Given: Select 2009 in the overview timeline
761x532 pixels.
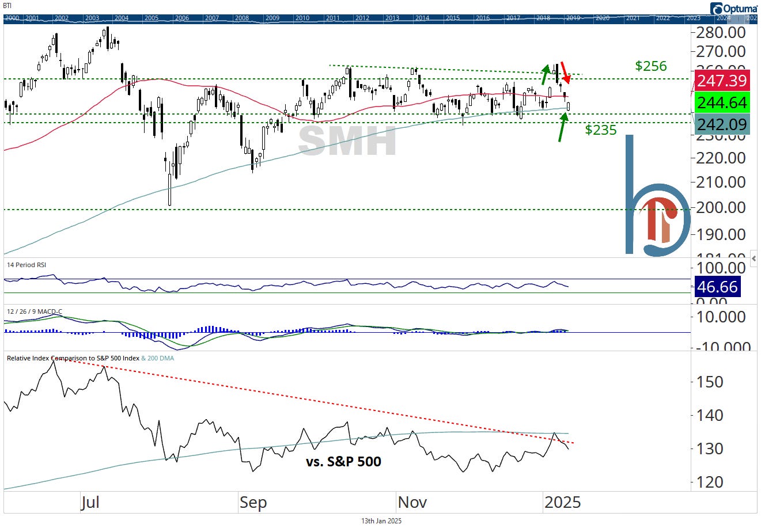Looking at the screenshot, I should coord(272,18).
